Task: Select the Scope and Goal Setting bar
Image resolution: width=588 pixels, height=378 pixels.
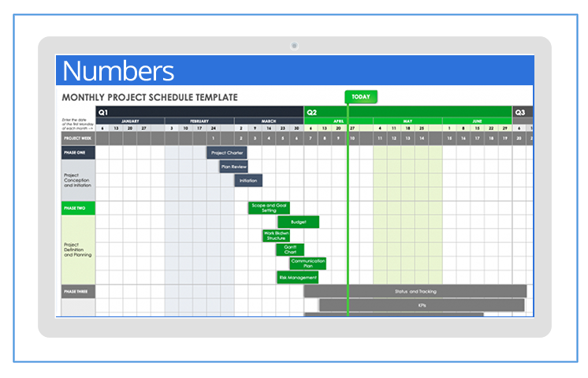Action: [x=269, y=208]
